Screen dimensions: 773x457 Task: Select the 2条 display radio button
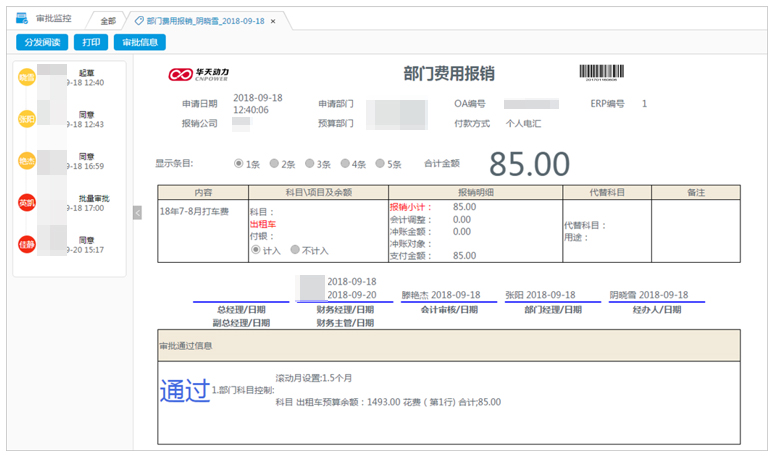(x=274, y=163)
